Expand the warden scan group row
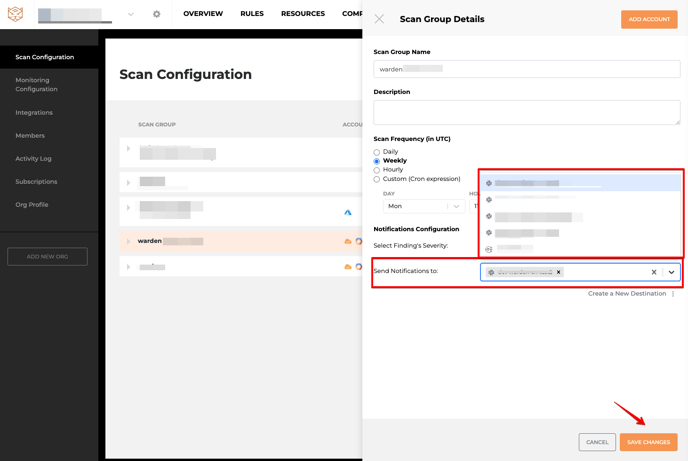Image resolution: width=688 pixels, height=461 pixels. coord(128,241)
